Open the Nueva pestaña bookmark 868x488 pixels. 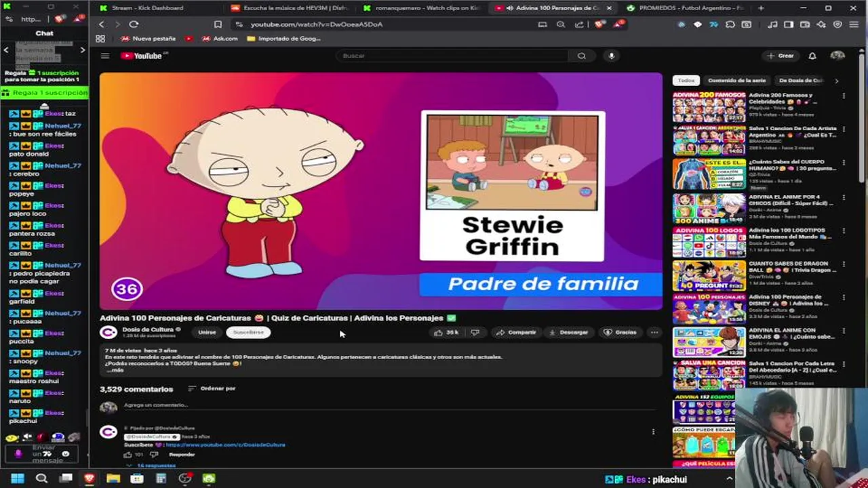coord(149,39)
